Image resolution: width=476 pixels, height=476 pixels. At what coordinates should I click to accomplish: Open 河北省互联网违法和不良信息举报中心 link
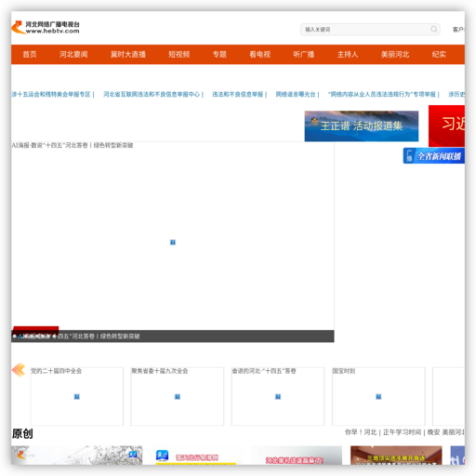pos(152,94)
